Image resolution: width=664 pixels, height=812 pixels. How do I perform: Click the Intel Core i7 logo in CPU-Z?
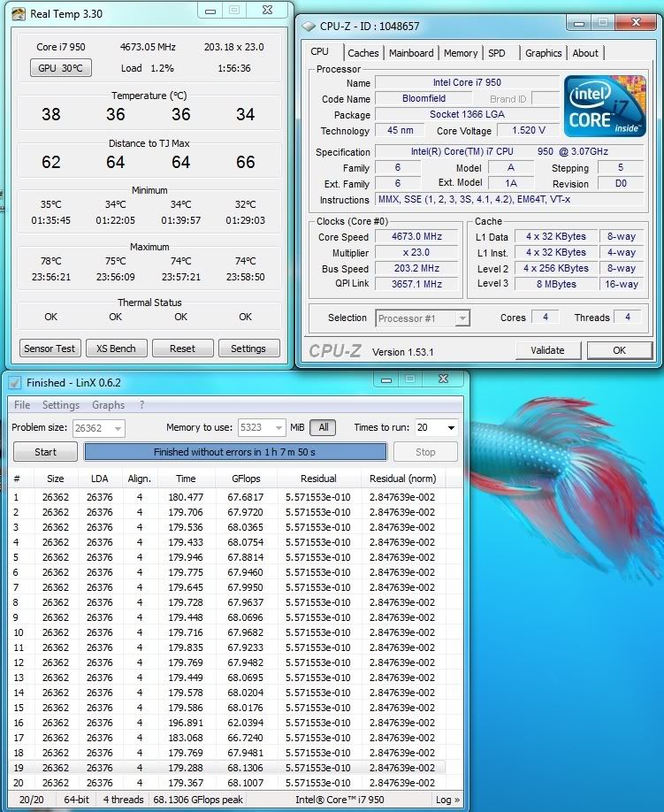tap(605, 106)
